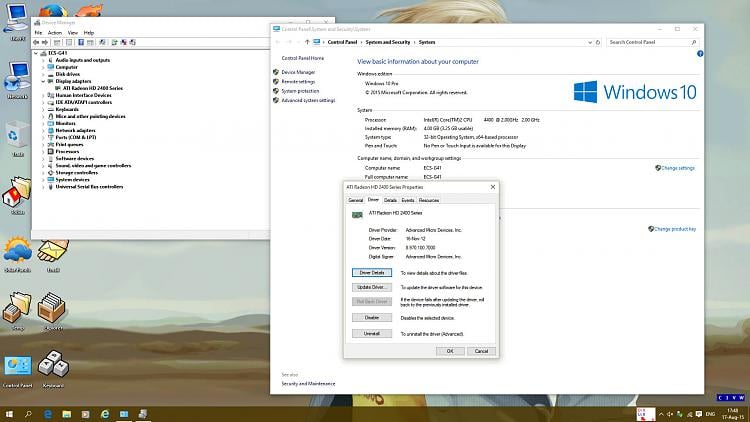This screenshot has height=422, width=750.
Task: Click System and Security breadcrumb
Action: coord(387,42)
